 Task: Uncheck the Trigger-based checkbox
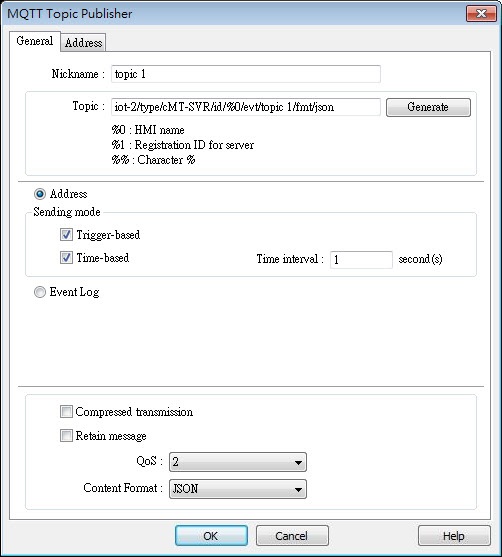coord(66,235)
